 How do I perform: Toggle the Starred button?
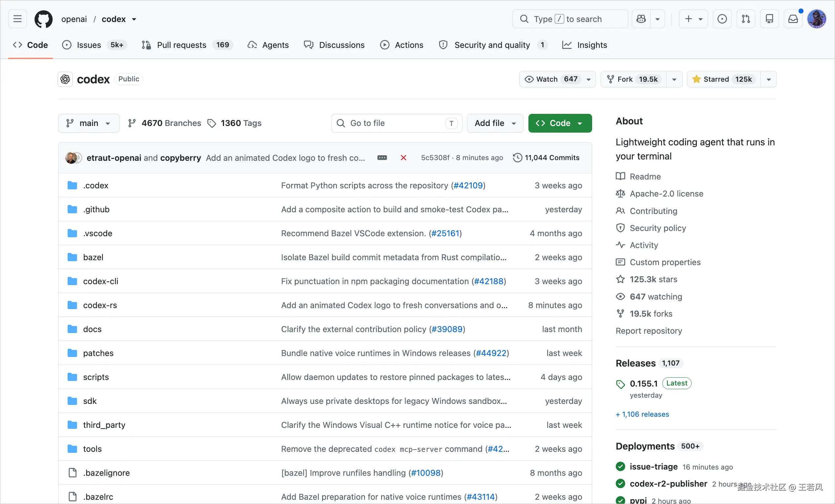(724, 79)
